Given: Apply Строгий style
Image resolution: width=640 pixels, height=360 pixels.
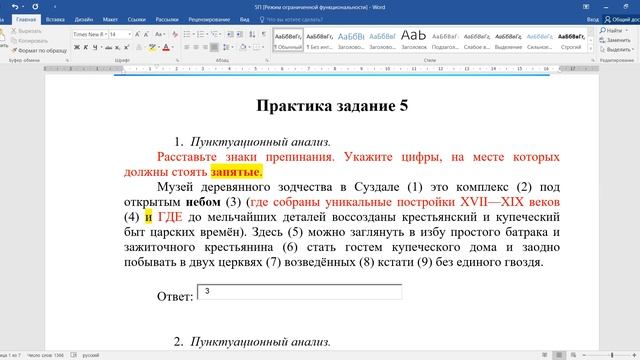Looking at the screenshot, I should click(x=571, y=40).
